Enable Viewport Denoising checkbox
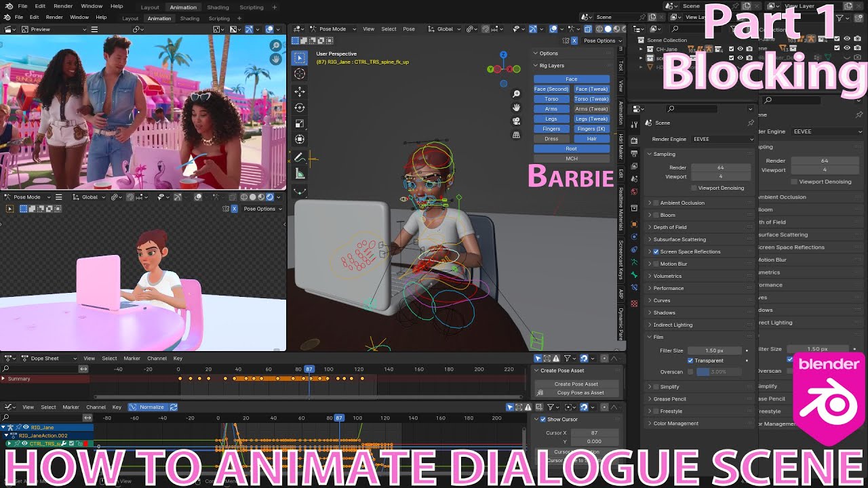868x488 pixels. pyautogui.click(x=693, y=188)
